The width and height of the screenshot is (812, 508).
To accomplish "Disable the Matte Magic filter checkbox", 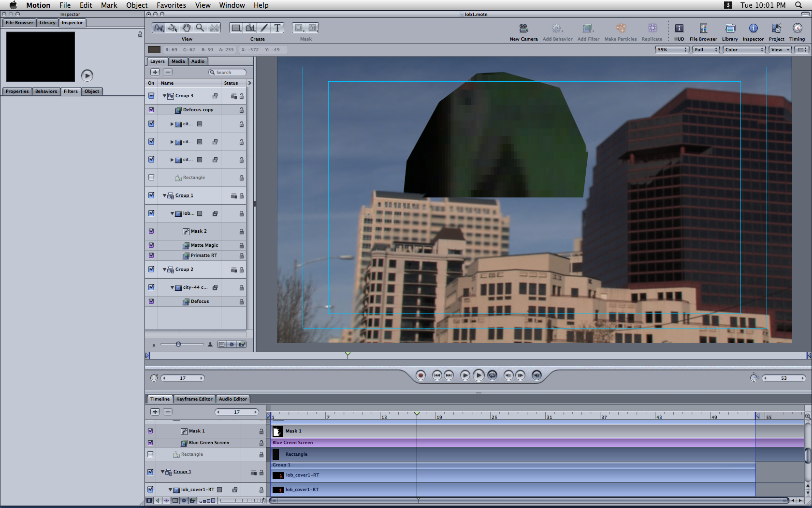I will point(151,245).
